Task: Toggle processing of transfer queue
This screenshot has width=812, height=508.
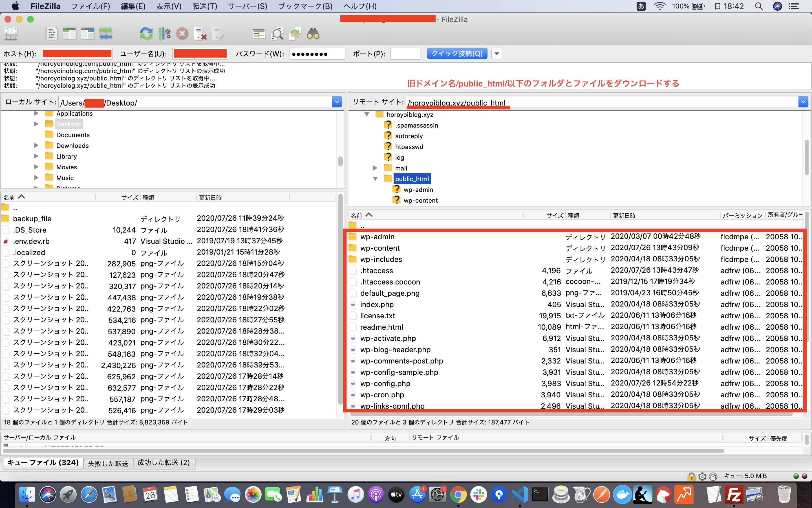Action: pos(164,34)
